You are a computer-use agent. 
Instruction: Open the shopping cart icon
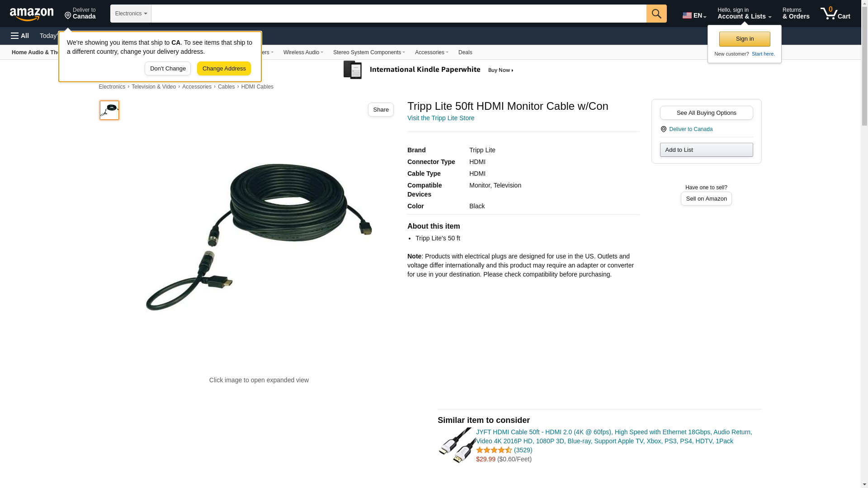(x=835, y=14)
